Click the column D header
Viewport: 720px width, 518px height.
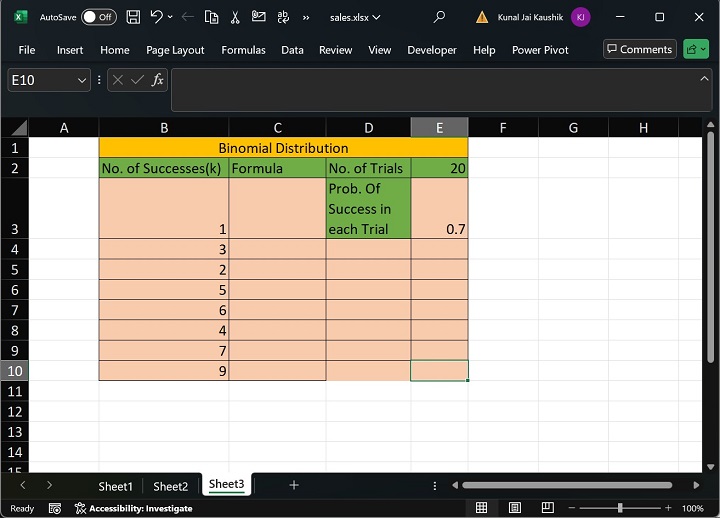(x=368, y=127)
